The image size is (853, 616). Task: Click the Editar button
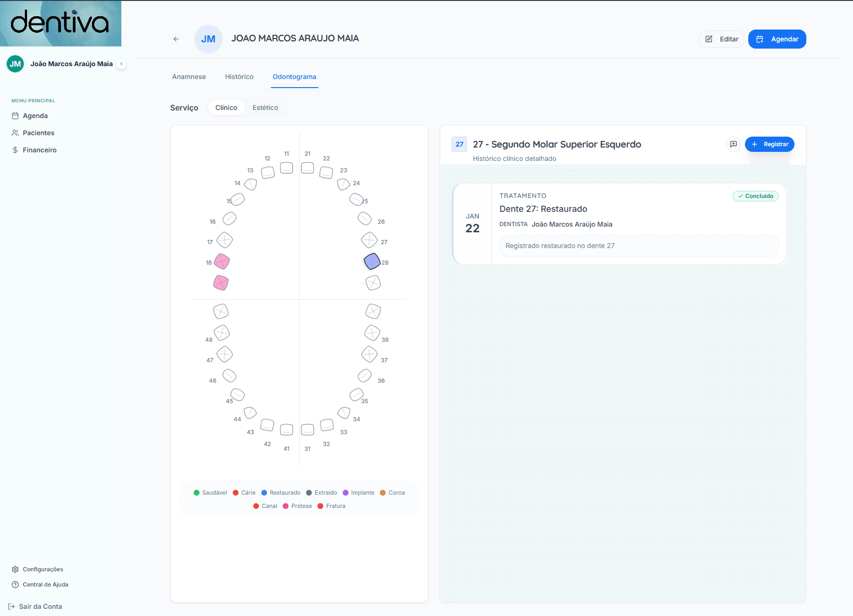tap(722, 39)
